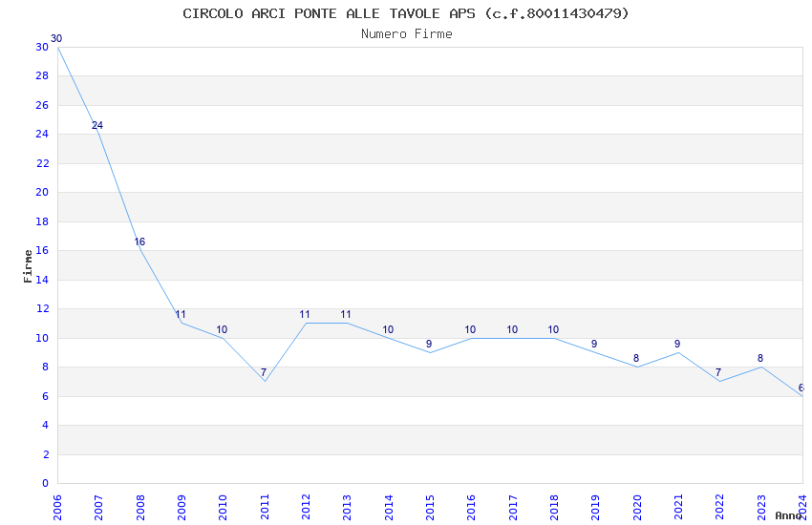Click the x-axis year label 2006
The height and width of the screenshot is (525, 812).
[57, 508]
